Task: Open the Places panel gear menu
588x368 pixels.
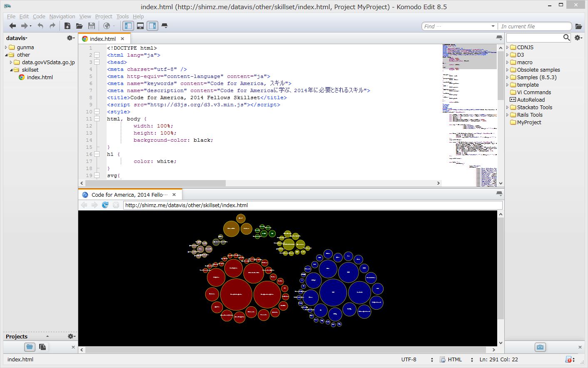Action: [x=71, y=38]
